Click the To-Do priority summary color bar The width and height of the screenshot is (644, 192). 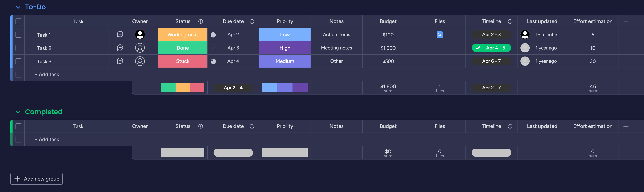[285, 88]
